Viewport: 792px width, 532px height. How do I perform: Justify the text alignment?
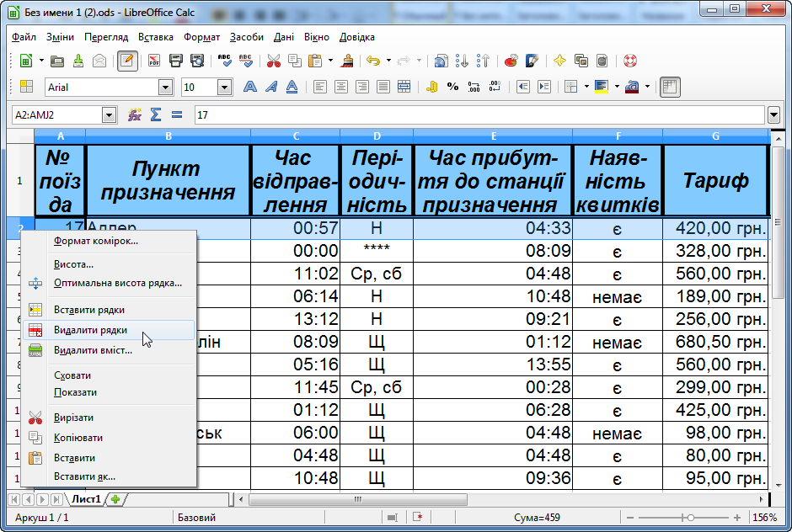coord(383,87)
